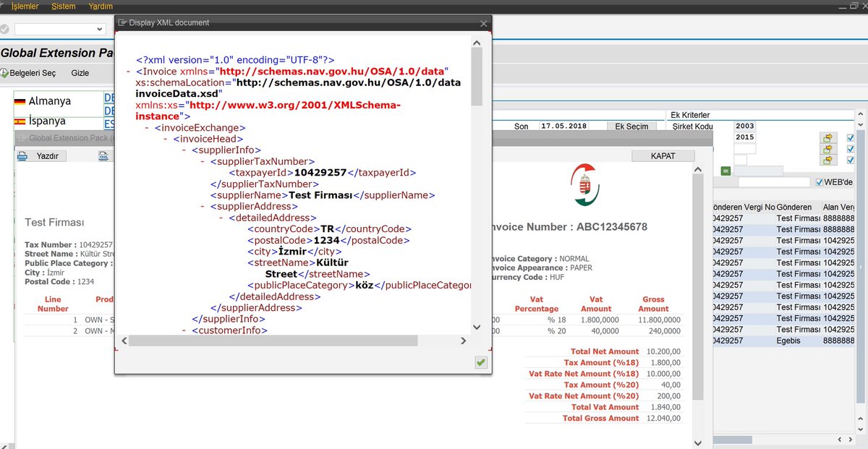The height and width of the screenshot is (449, 868).
Task: Click the Vat Percentage column header
Action: (x=537, y=304)
